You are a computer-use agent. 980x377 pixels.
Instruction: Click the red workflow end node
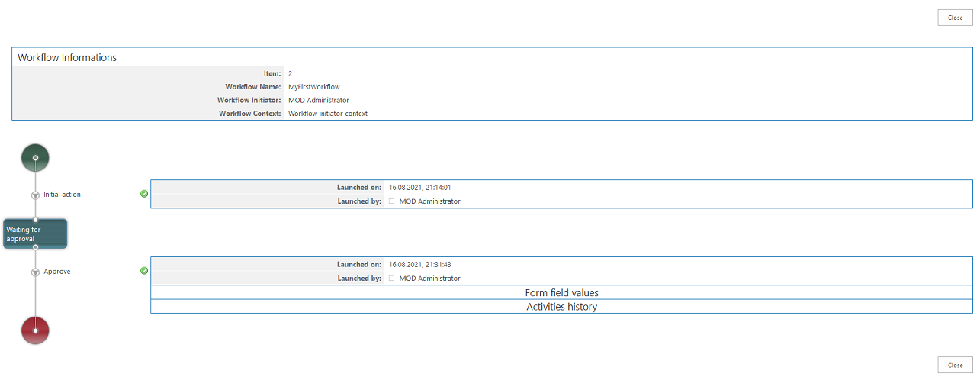coord(35,330)
